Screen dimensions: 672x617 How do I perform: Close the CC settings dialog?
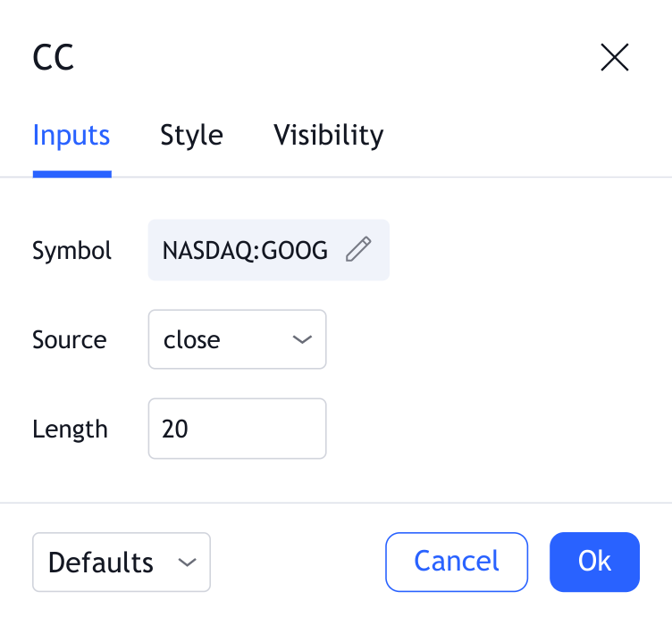[615, 58]
